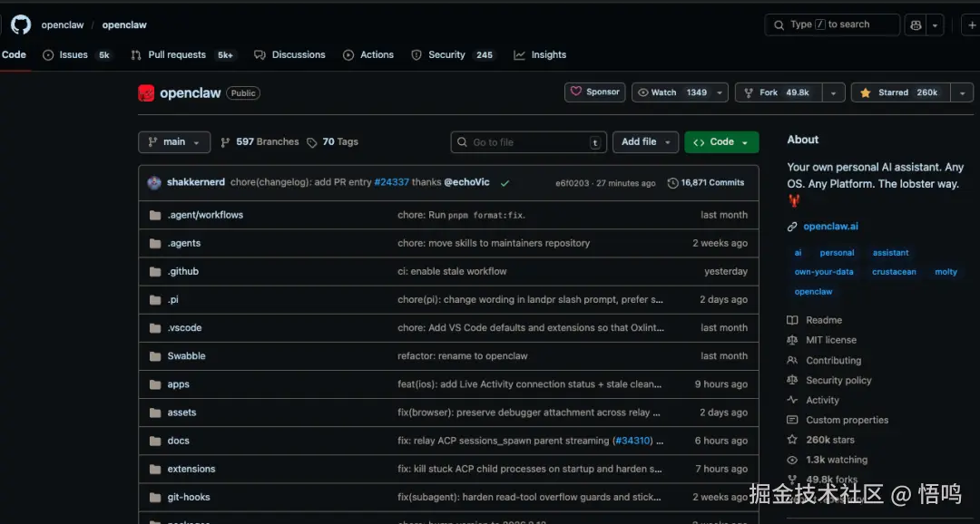Toggle the Starred button
This screenshot has width=980, height=524.
[899, 92]
